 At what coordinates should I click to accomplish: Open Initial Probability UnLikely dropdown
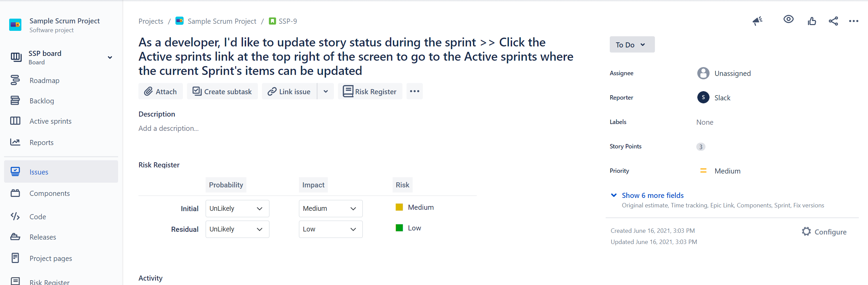(237, 208)
